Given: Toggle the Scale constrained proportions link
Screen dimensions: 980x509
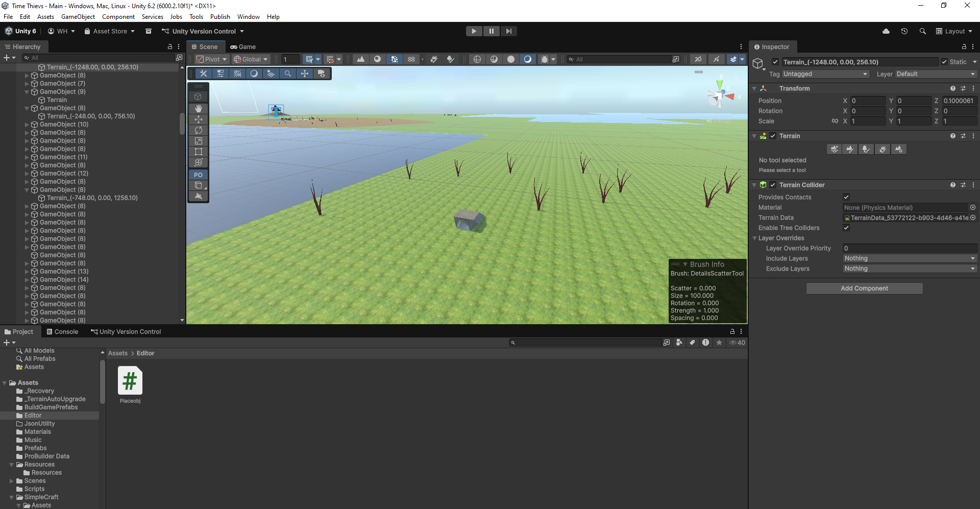Looking at the screenshot, I should (835, 121).
